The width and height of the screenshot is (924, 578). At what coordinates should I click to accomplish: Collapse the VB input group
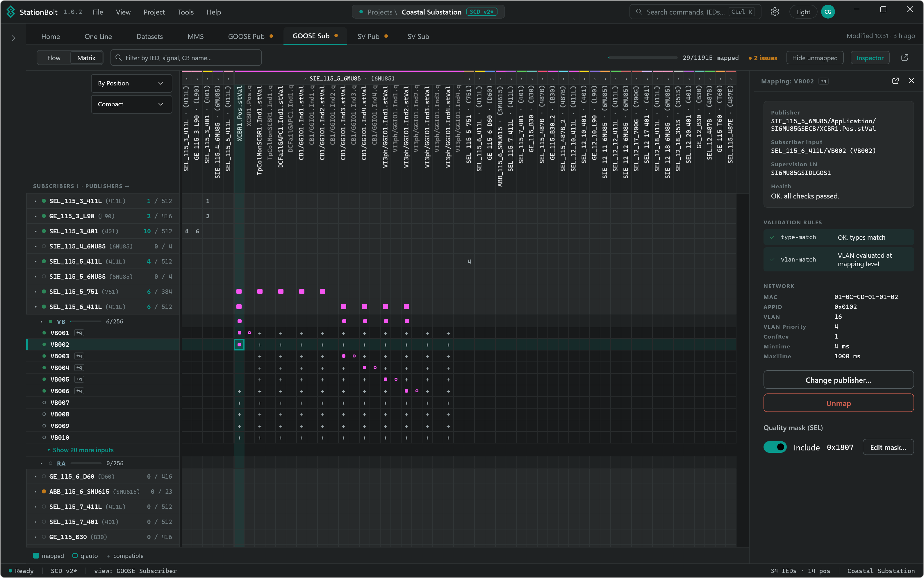pos(42,322)
